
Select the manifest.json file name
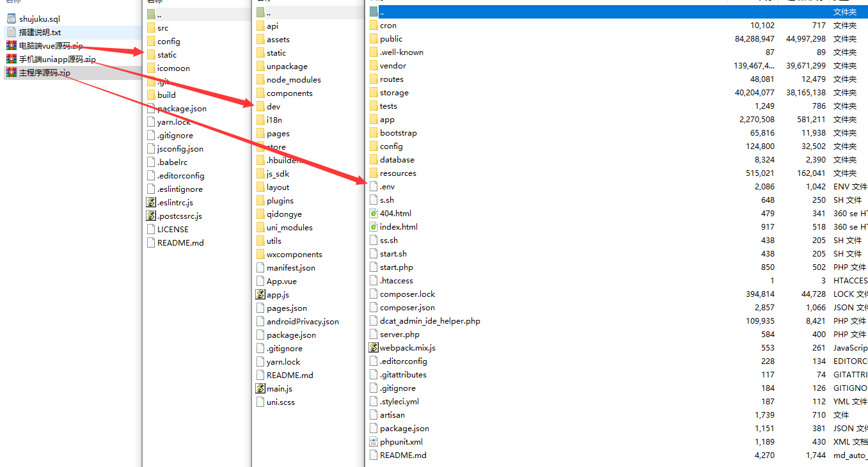point(291,267)
